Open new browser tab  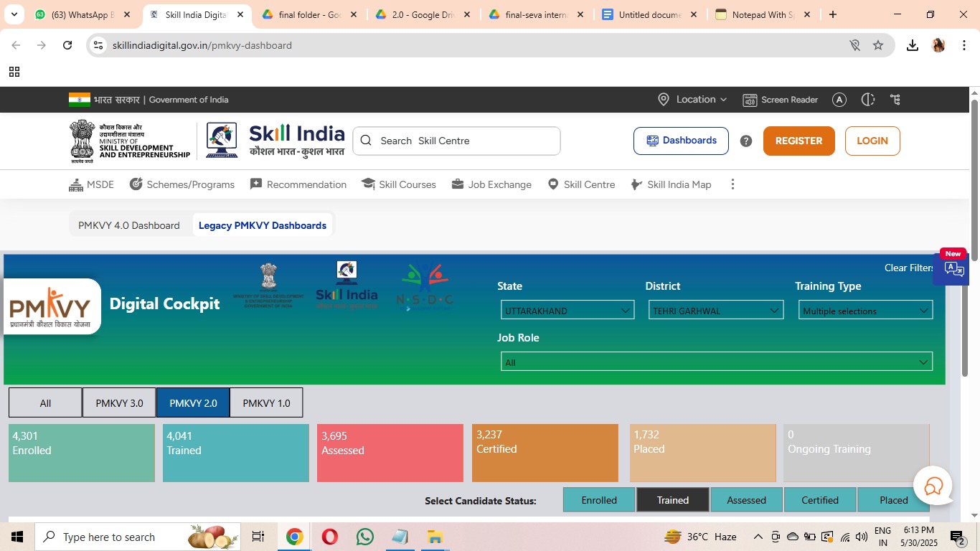pos(833,14)
